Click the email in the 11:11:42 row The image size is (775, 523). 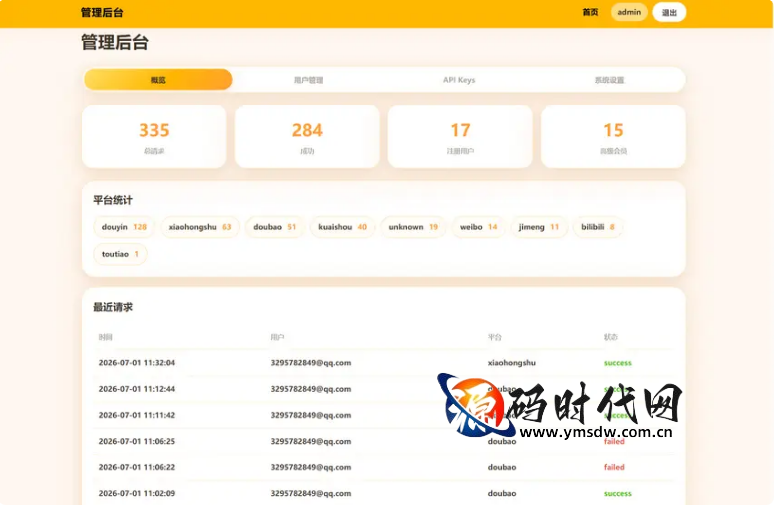coord(311,415)
